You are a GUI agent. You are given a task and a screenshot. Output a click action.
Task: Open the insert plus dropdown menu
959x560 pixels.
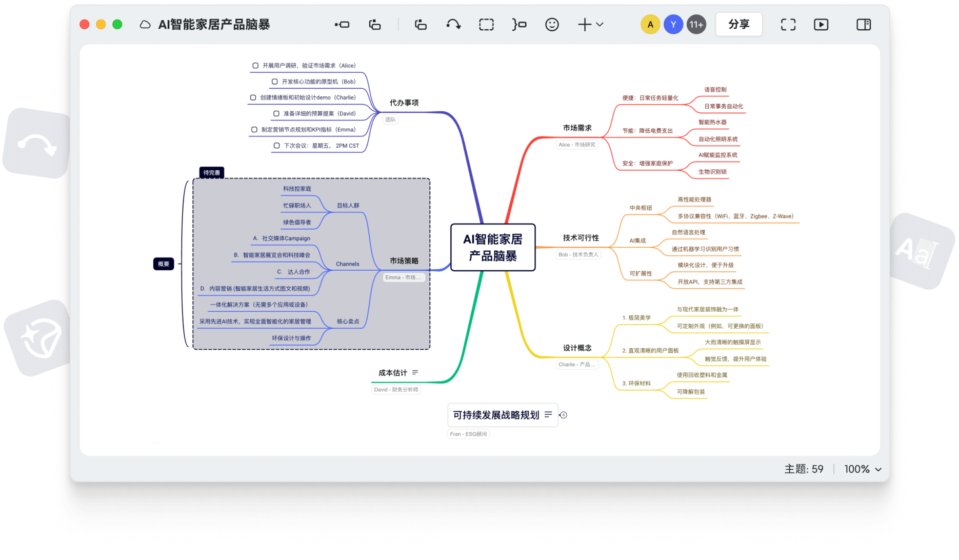tap(590, 25)
